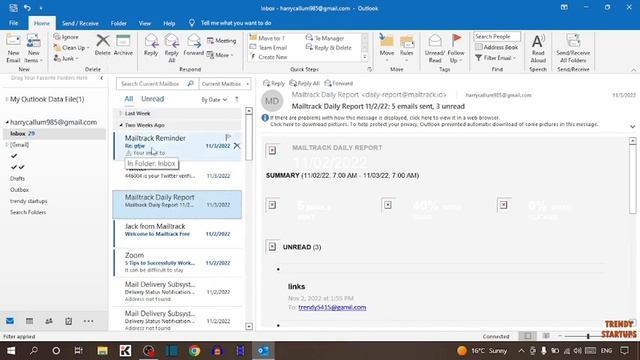Viewport: 640px width, 360px height.
Task: Click Forward in the reading pane
Action: click(339, 83)
